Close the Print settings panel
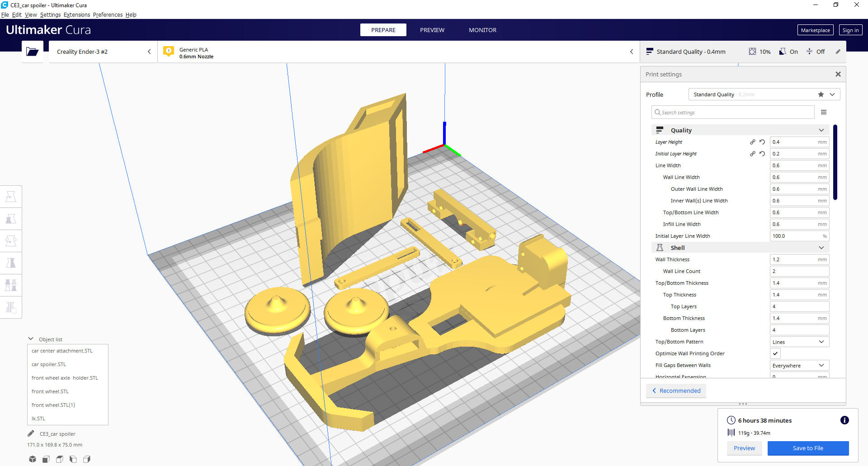The image size is (868, 466). coord(838,74)
